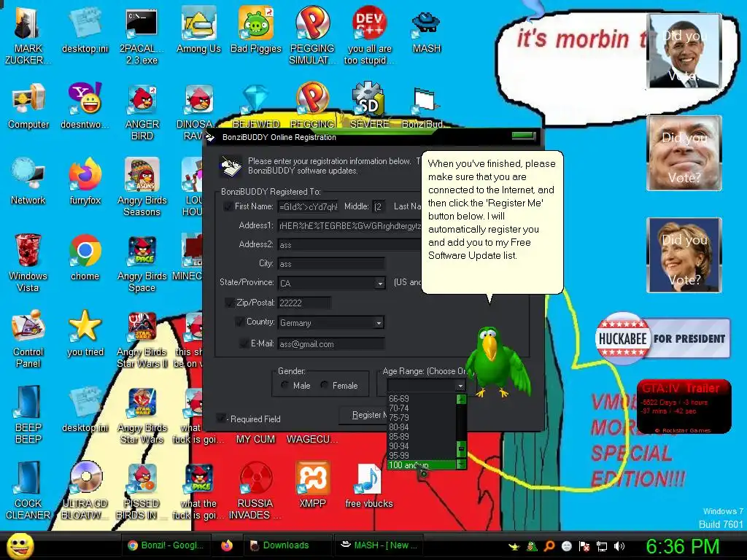The width and height of the screenshot is (747, 560).
Task: Select the Angry Birds Space icon
Action: pos(142,262)
